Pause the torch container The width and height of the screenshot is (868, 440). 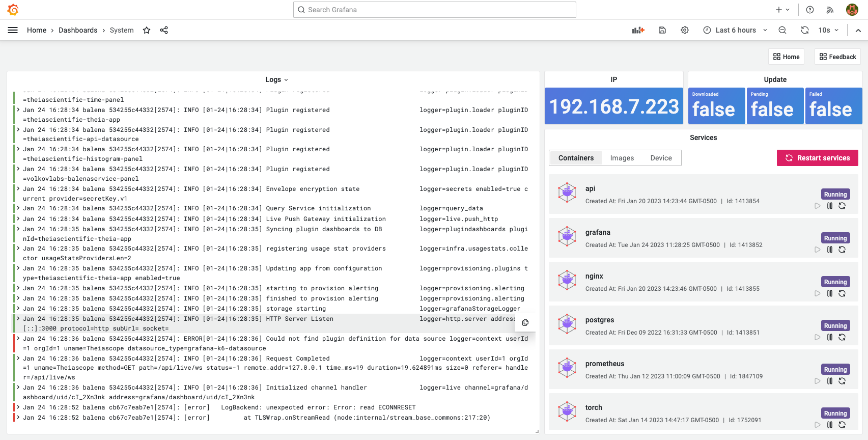coord(830,425)
